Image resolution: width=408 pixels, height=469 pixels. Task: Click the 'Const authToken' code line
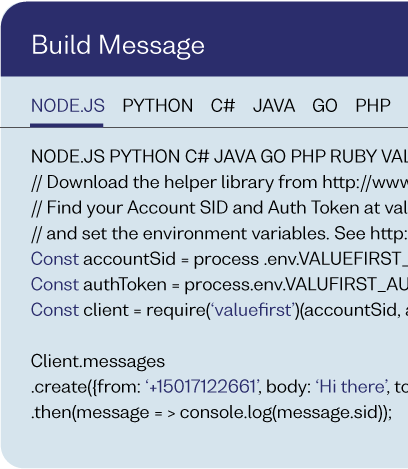click(219, 284)
